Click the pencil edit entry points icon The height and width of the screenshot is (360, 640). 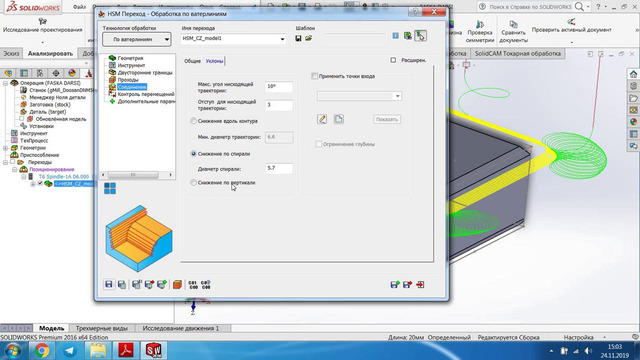click(x=322, y=119)
